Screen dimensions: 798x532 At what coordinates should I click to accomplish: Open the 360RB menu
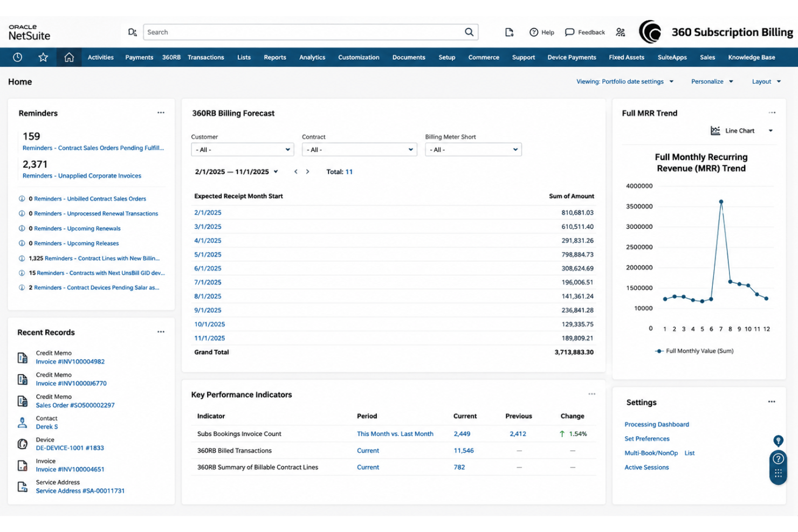171,57
